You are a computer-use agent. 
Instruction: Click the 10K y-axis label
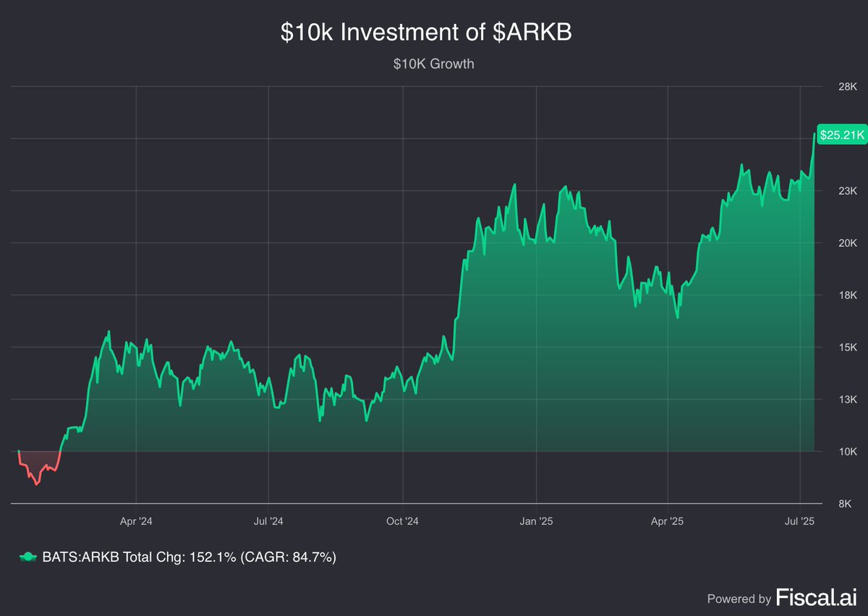click(847, 452)
